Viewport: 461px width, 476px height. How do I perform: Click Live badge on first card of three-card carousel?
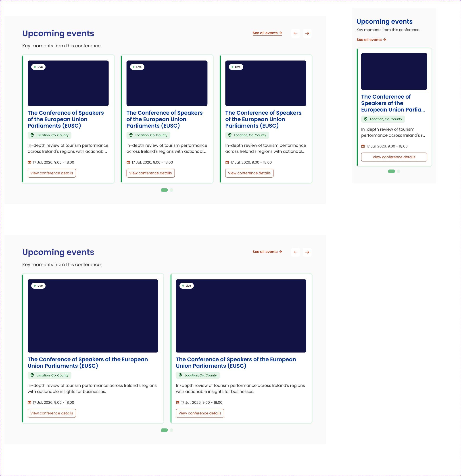pyautogui.click(x=38, y=67)
